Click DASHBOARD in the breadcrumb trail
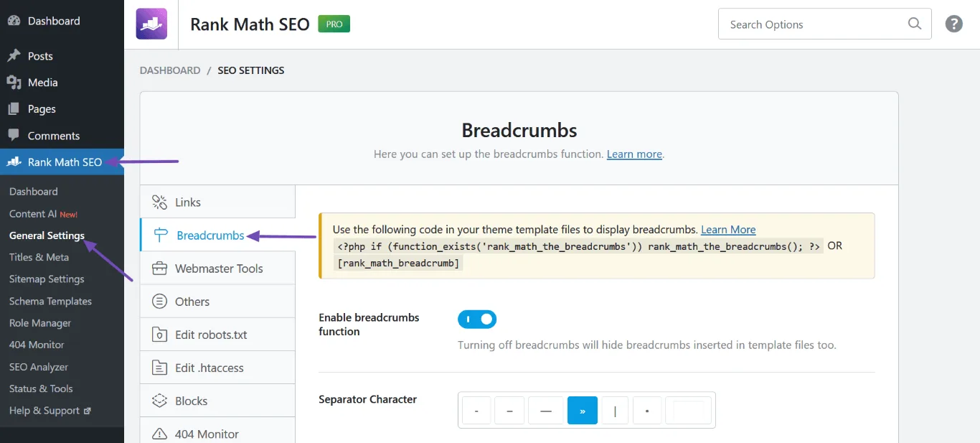 pyautogui.click(x=170, y=70)
